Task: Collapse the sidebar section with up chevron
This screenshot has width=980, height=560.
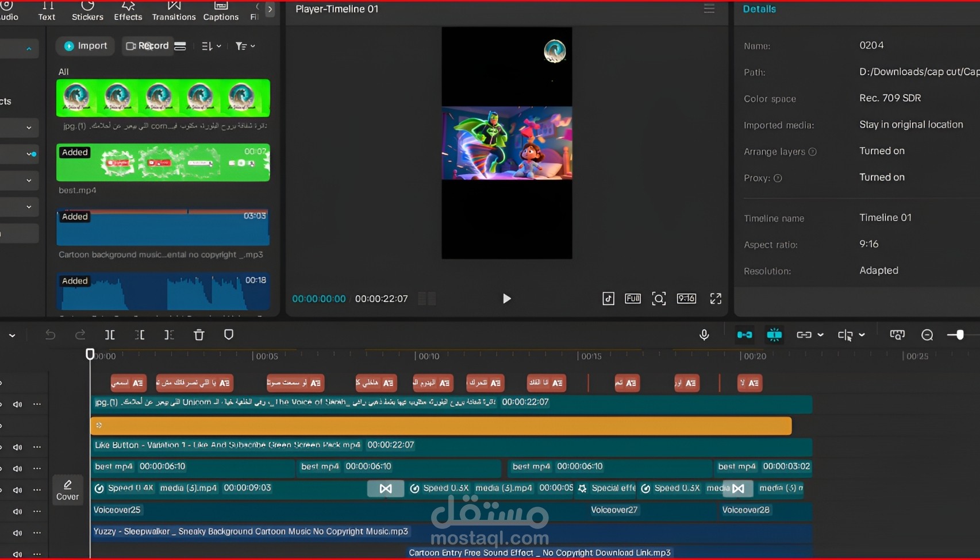Action: tap(29, 49)
